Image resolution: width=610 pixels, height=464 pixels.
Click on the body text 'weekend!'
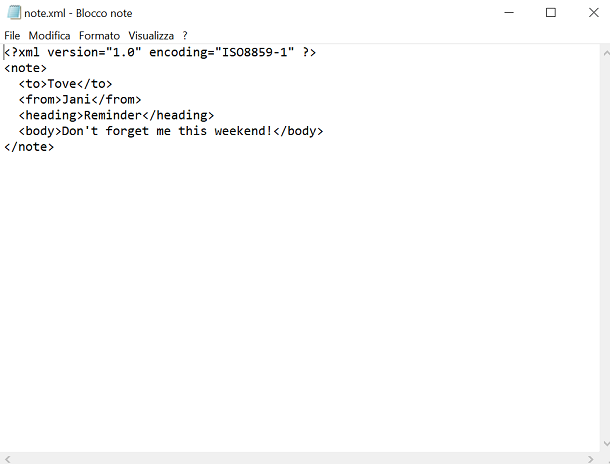pyautogui.click(x=243, y=131)
